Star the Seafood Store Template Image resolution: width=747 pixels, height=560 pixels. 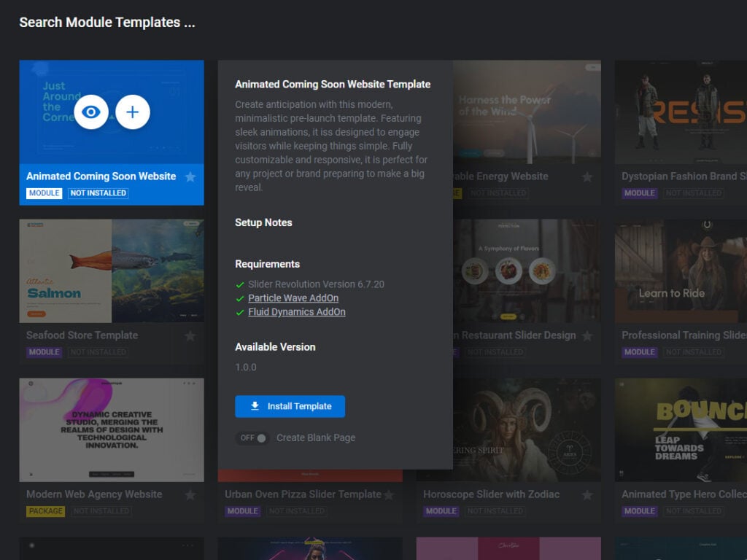tap(191, 336)
